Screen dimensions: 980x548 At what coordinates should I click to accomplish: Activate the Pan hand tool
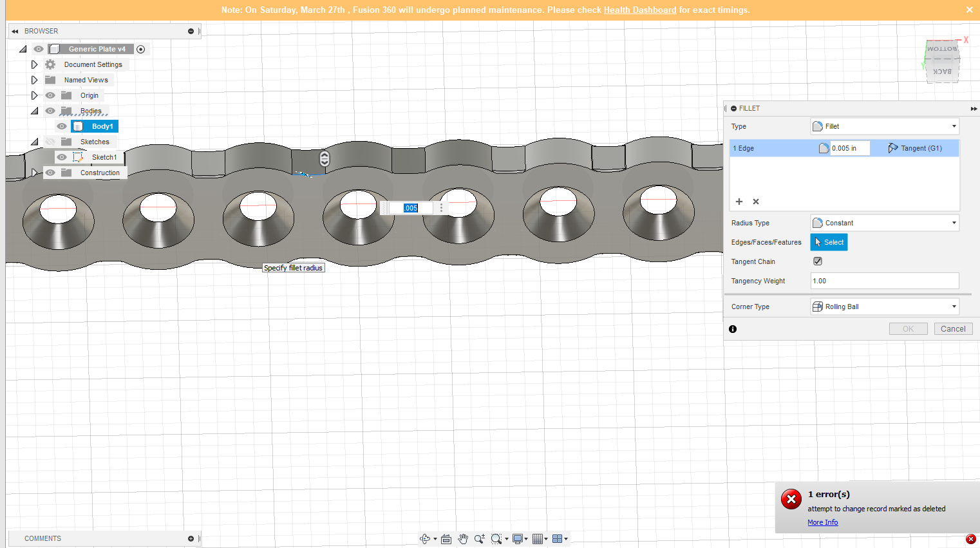coord(463,539)
